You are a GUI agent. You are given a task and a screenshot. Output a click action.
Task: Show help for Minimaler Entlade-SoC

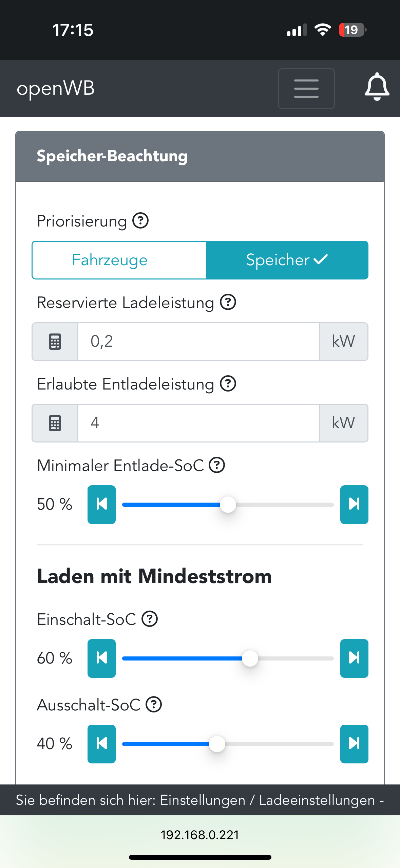pyautogui.click(x=217, y=465)
